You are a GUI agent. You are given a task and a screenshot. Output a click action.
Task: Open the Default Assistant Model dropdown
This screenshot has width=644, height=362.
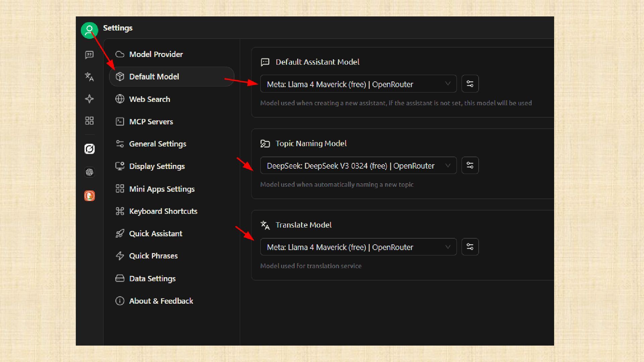(x=358, y=84)
